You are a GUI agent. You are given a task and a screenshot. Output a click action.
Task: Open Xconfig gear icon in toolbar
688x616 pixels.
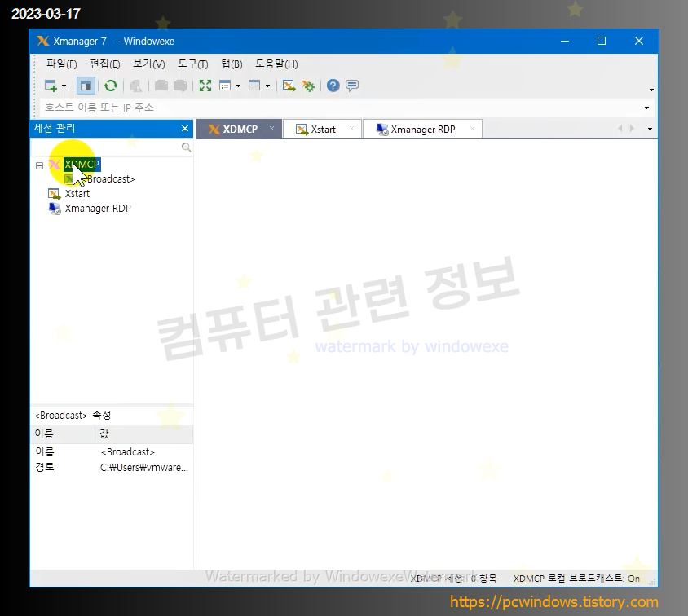click(308, 86)
